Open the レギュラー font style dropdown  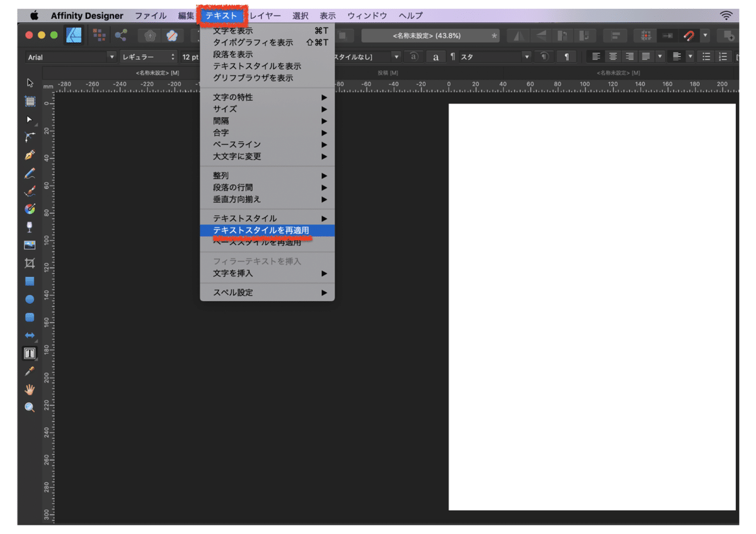pos(149,57)
